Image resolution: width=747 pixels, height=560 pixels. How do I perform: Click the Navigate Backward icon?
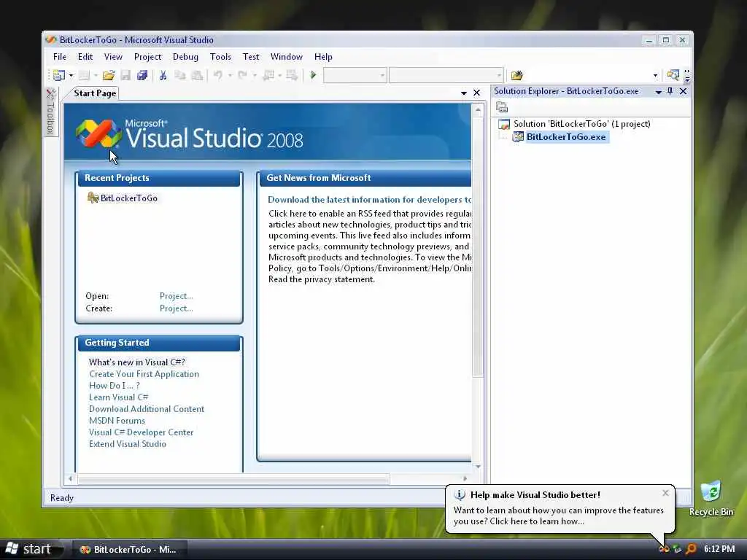pos(268,75)
